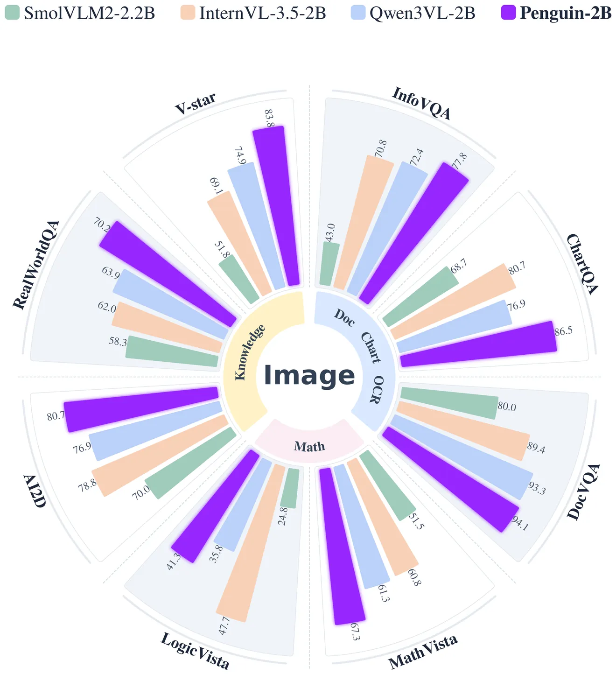Click the orange InternVL-3.5-2B legend swatch
Image resolution: width=616 pixels, height=674 pixels.
pos(187,12)
